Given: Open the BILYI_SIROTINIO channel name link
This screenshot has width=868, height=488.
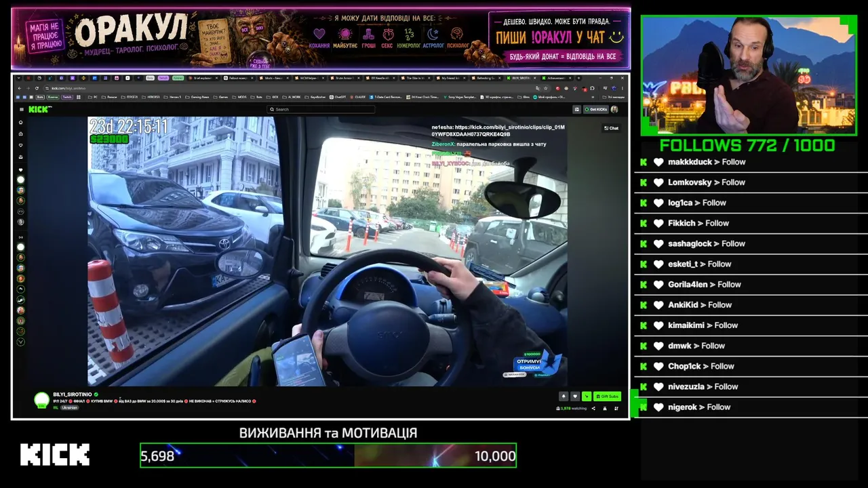Looking at the screenshot, I should (x=73, y=394).
